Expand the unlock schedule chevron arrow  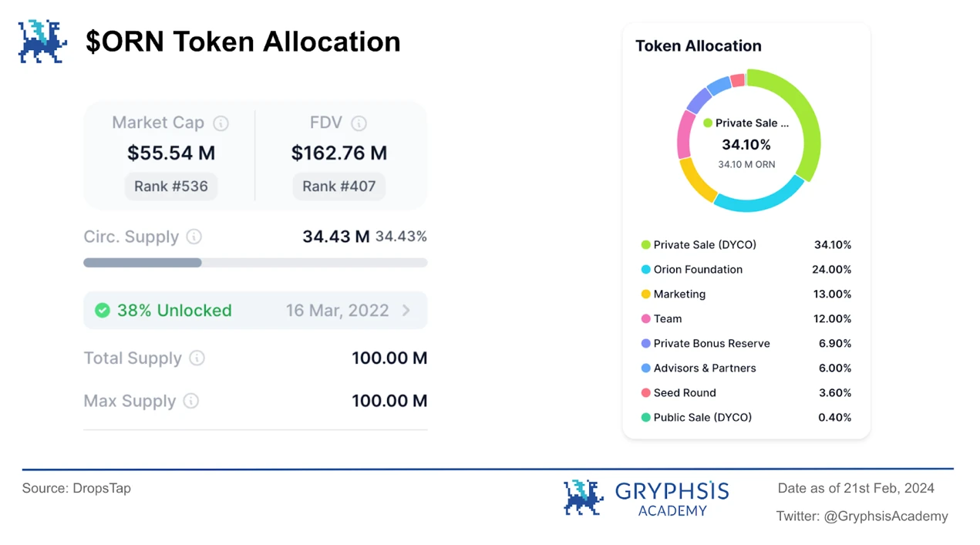point(406,311)
